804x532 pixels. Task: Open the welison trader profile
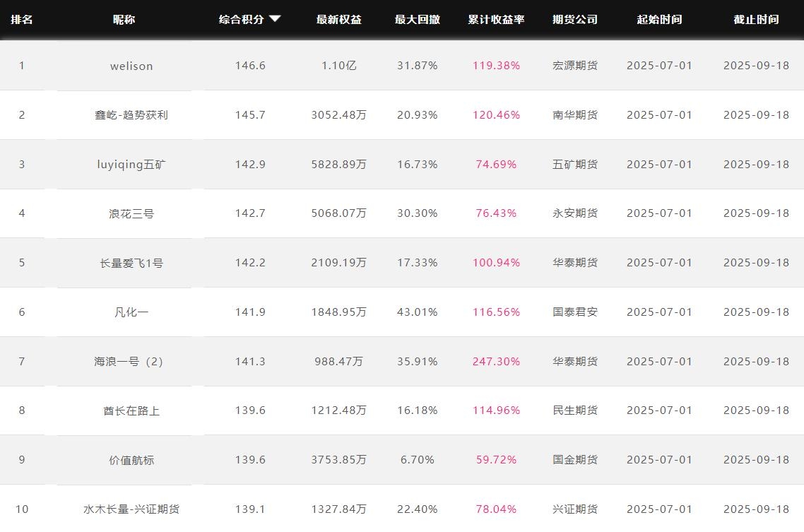pyautogui.click(x=131, y=66)
